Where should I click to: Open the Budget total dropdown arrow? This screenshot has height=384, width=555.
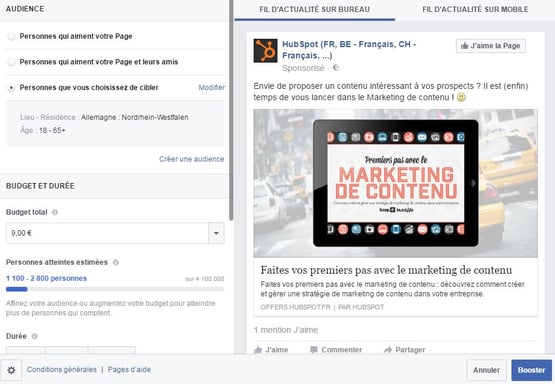[x=216, y=233]
